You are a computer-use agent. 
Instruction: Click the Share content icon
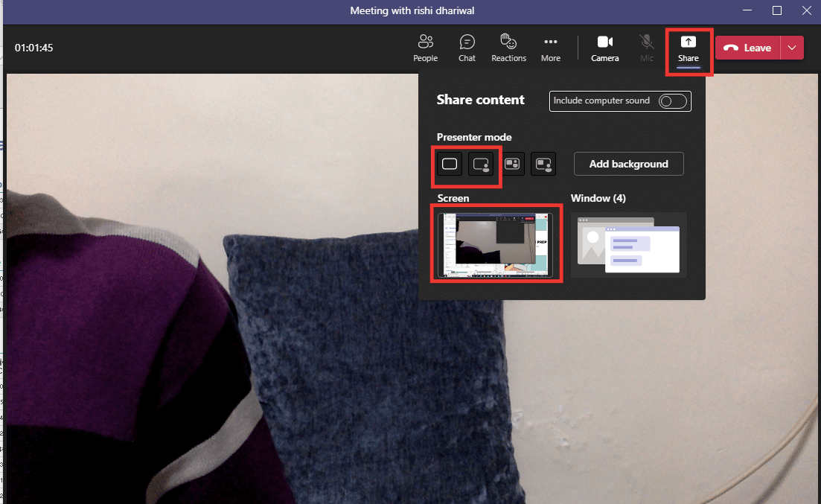click(689, 48)
